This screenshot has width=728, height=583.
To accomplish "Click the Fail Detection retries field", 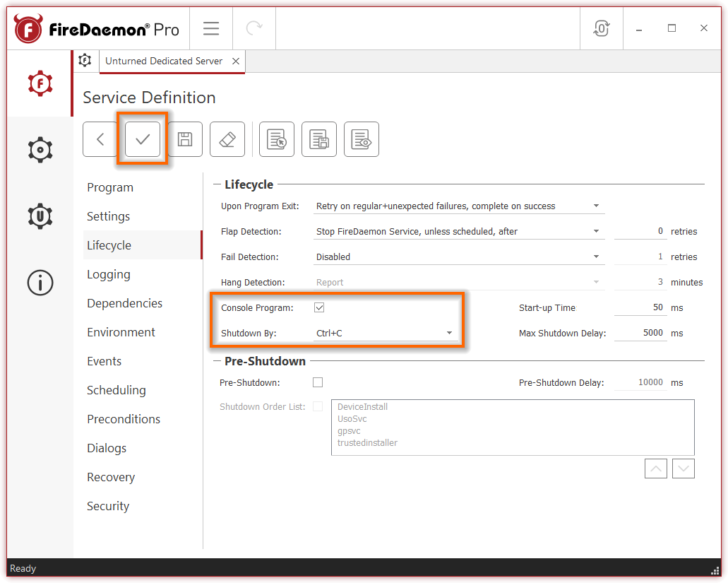I will point(640,257).
